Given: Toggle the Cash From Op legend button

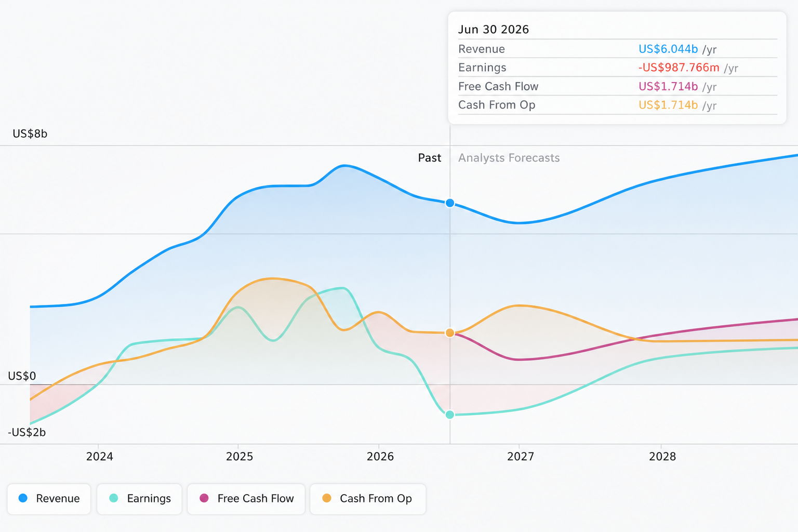Looking at the screenshot, I should tap(368, 499).
